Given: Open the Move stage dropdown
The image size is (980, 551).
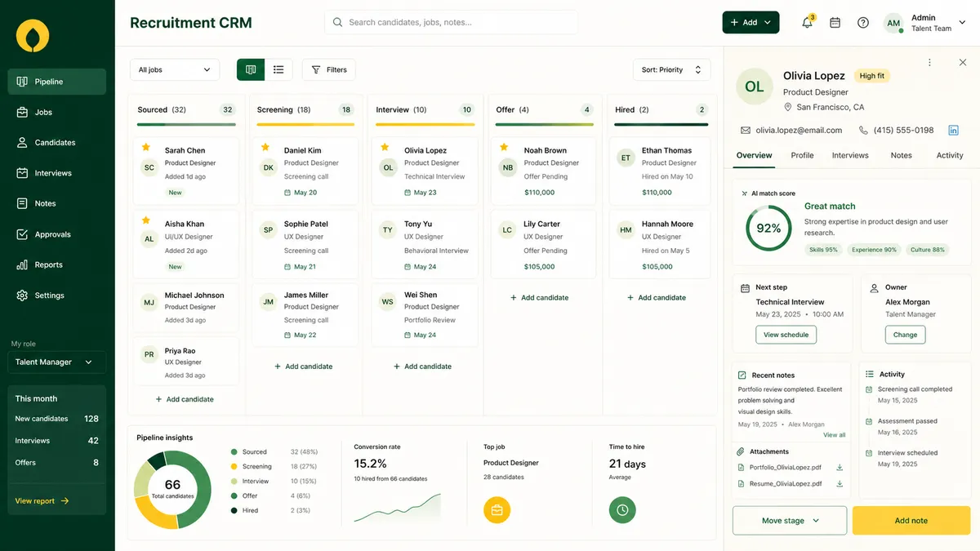Looking at the screenshot, I should (x=790, y=521).
